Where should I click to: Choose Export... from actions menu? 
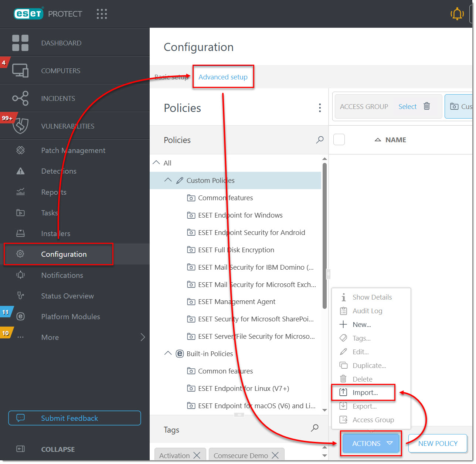pyautogui.click(x=371, y=406)
